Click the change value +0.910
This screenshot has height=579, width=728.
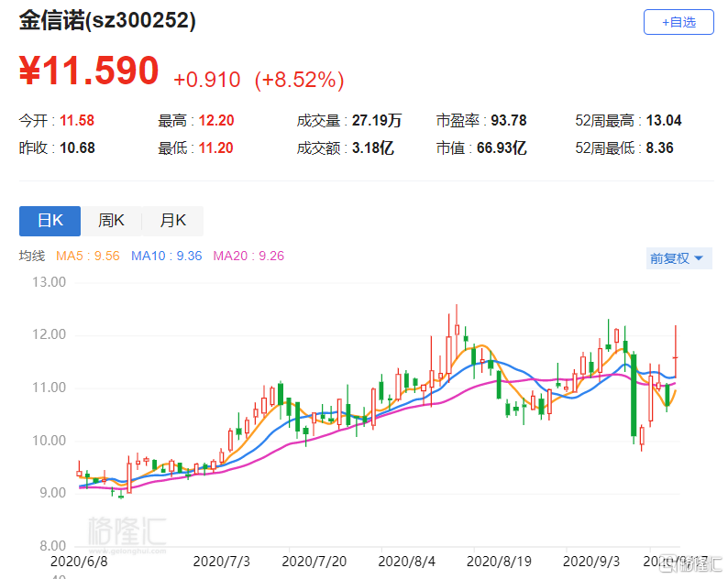[x=207, y=80]
